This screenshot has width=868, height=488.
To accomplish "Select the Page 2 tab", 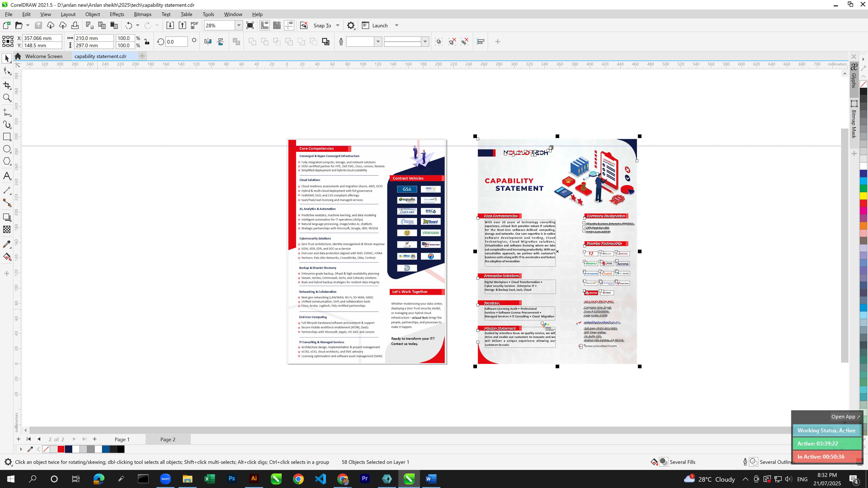I will coord(168,439).
